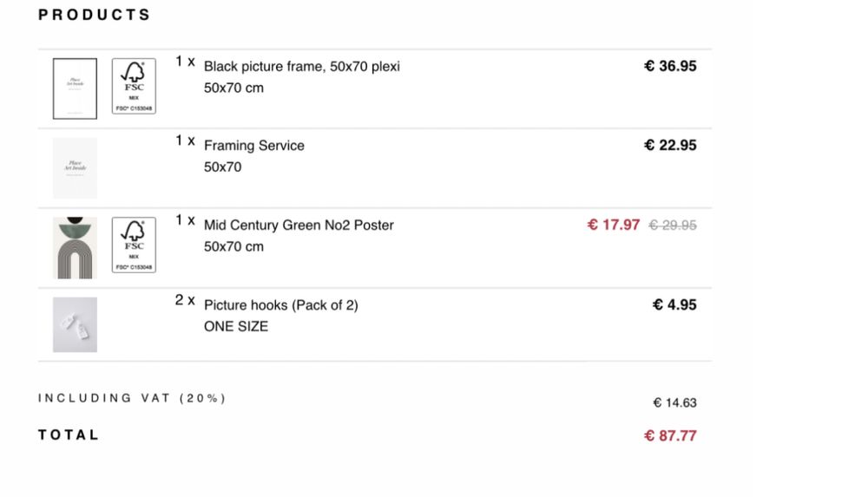Click the 2 x quantity for hooks
This screenshot has width=868, height=497.
185,300
